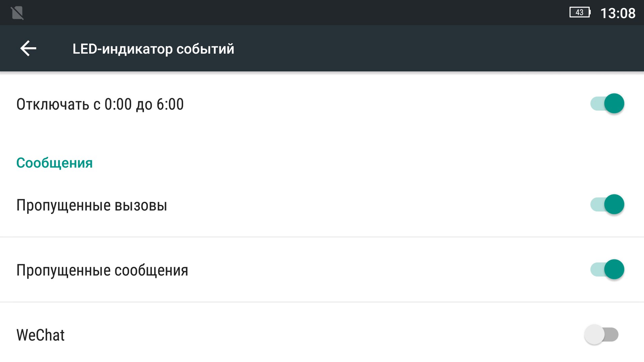644x362 pixels.
Task: Go back using the arrow icon
Action: pyautogui.click(x=28, y=49)
